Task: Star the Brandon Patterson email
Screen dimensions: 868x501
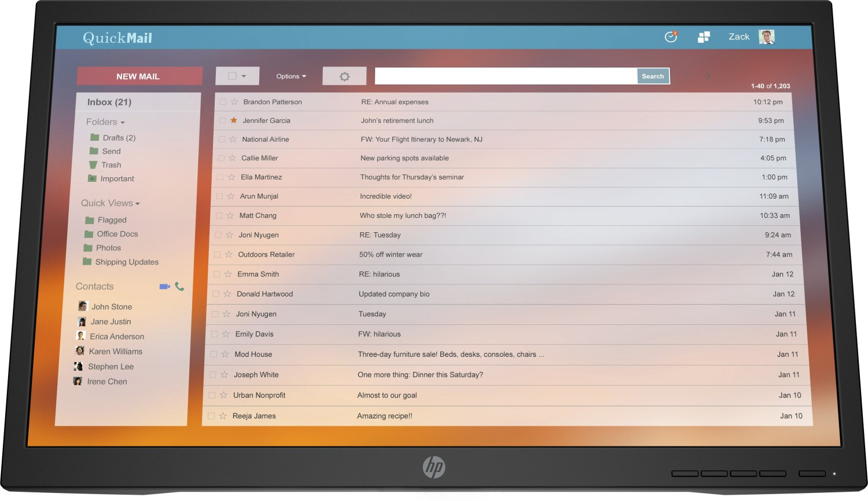Action: pos(234,102)
